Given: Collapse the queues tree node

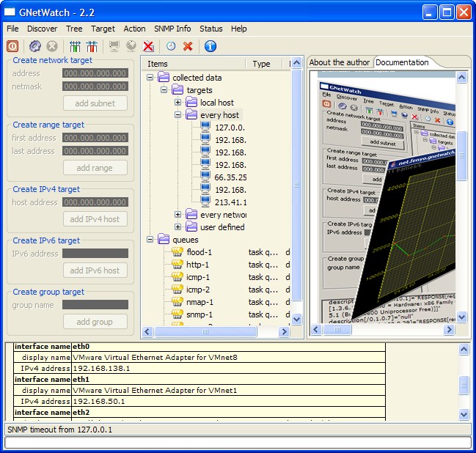Looking at the screenshot, I should 150,240.
